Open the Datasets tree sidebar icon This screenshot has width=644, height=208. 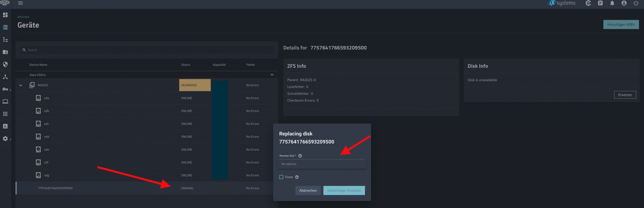5,40
